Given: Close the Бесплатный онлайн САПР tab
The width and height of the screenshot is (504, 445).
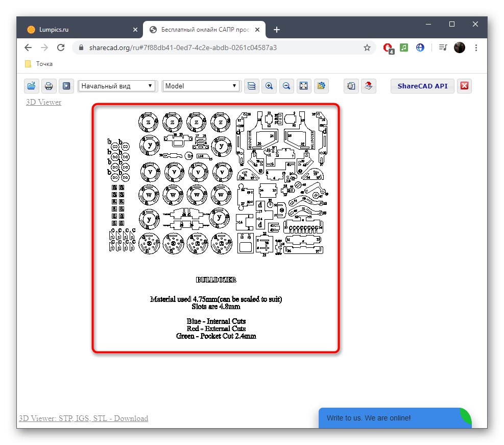Looking at the screenshot, I should coord(257,30).
